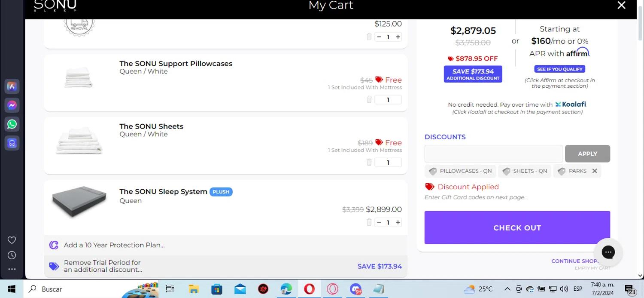Decrease quantity of $125.00 removal item
This screenshot has width=644, height=298.
[379, 37]
